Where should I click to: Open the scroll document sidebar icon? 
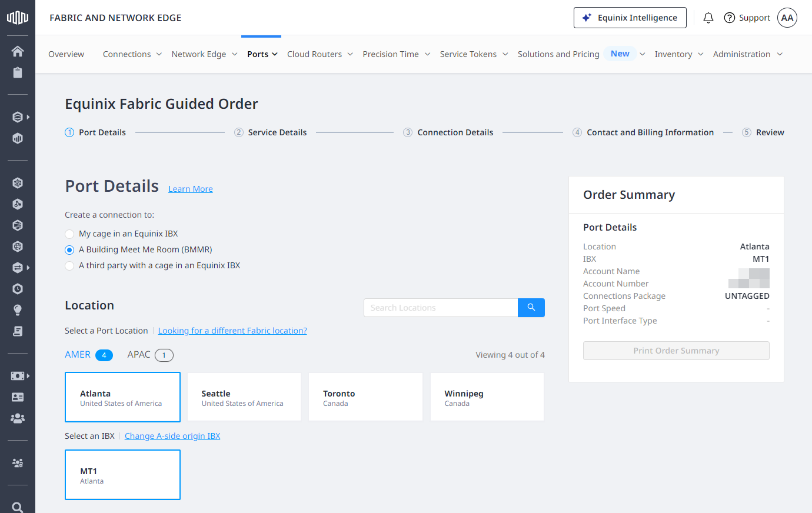pos(18,331)
